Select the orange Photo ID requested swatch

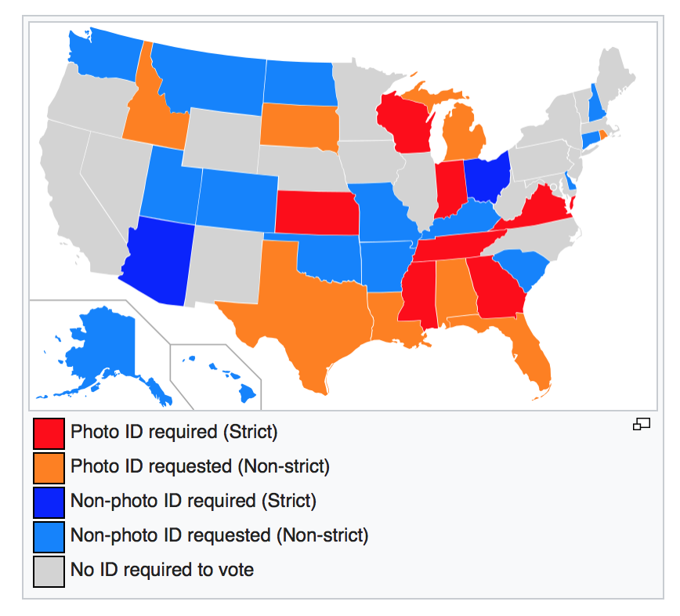49,468
